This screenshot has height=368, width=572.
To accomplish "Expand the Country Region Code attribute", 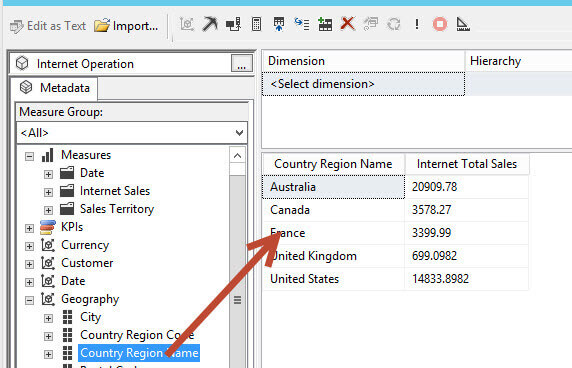I will click(48, 336).
